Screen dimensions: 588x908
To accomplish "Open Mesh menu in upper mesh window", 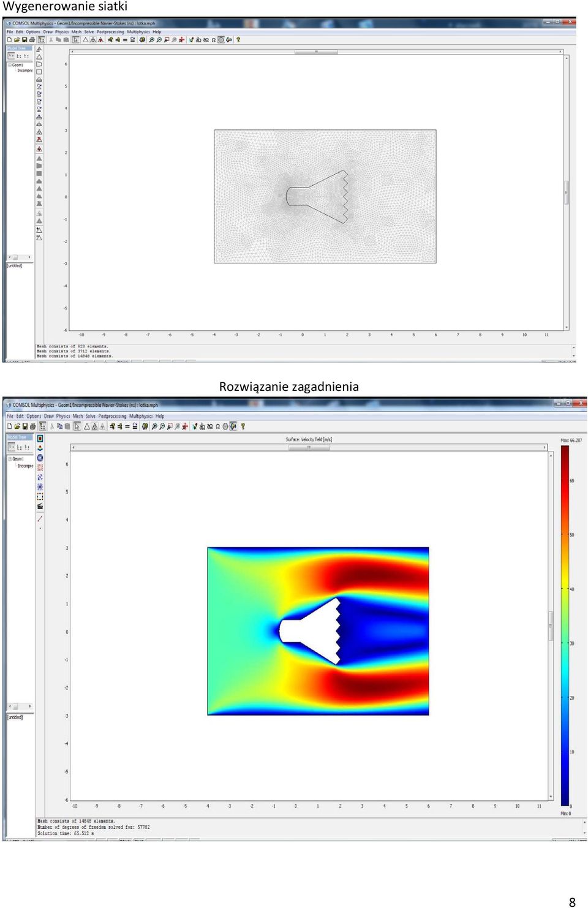I will pyautogui.click(x=77, y=32).
